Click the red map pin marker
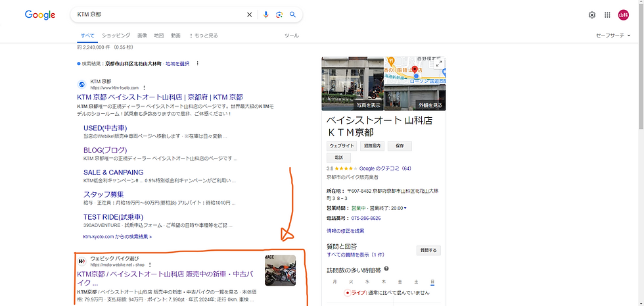Screen dimensions: 644x306 coord(415,70)
